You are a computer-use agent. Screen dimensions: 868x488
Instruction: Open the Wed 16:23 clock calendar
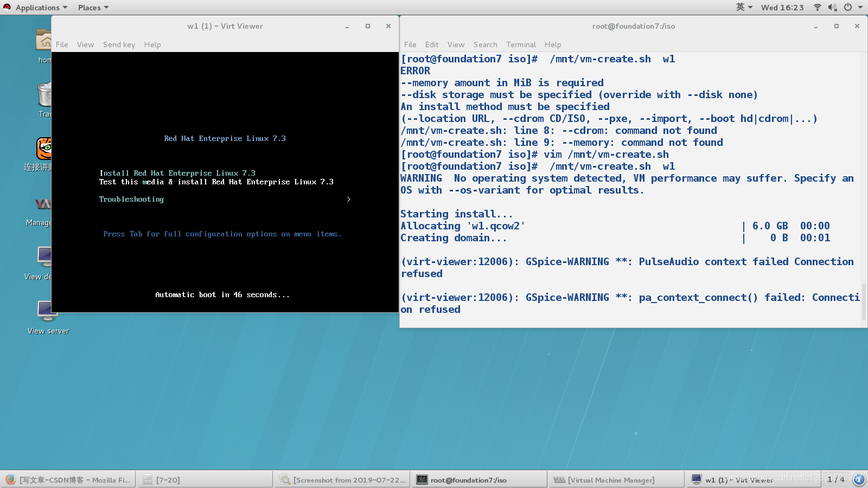[x=782, y=8]
